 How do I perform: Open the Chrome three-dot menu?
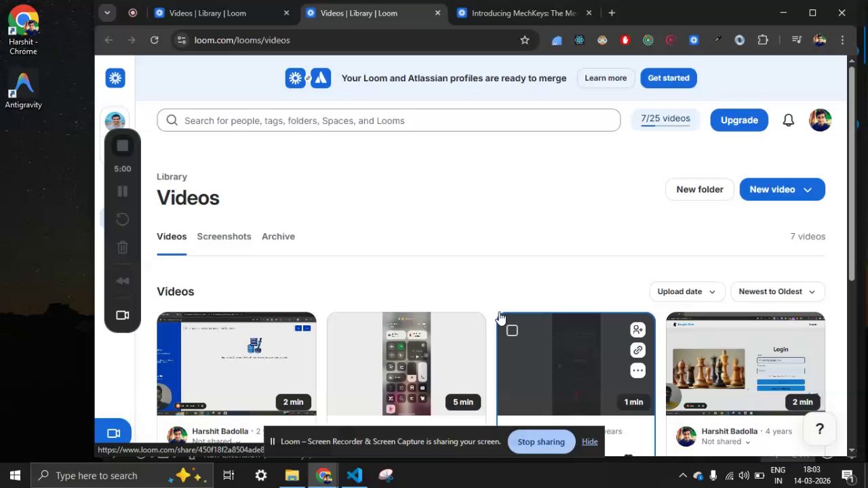click(x=842, y=40)
